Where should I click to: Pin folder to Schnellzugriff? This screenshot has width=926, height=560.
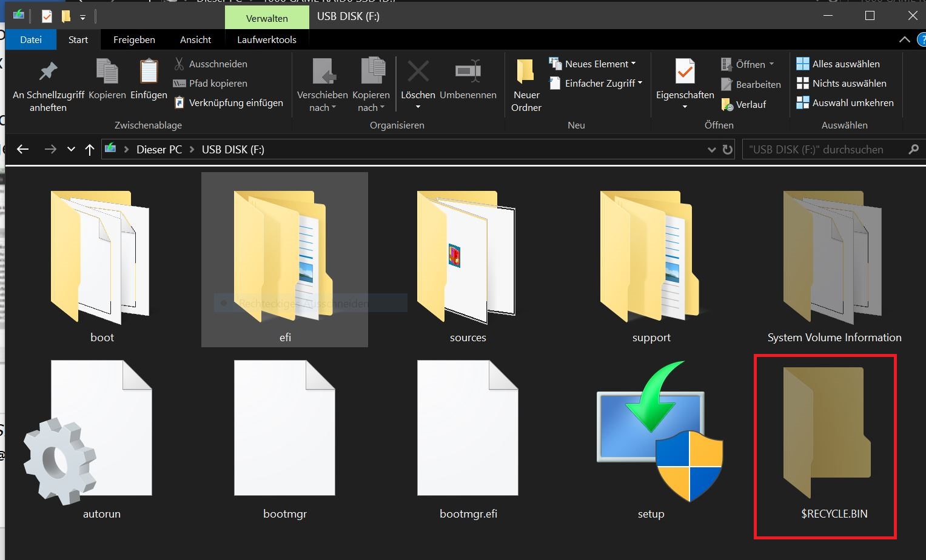tap(48, 85)
